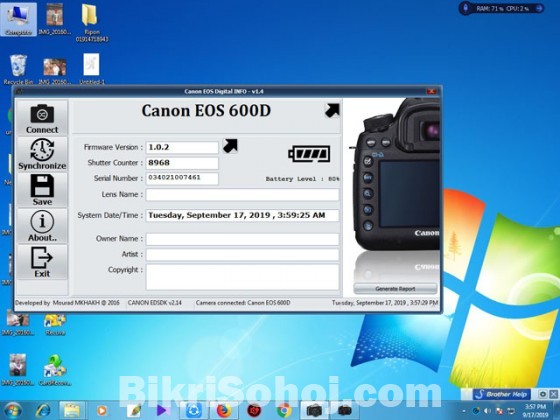Select the Untitled-1 desktop file

[92, 69]
